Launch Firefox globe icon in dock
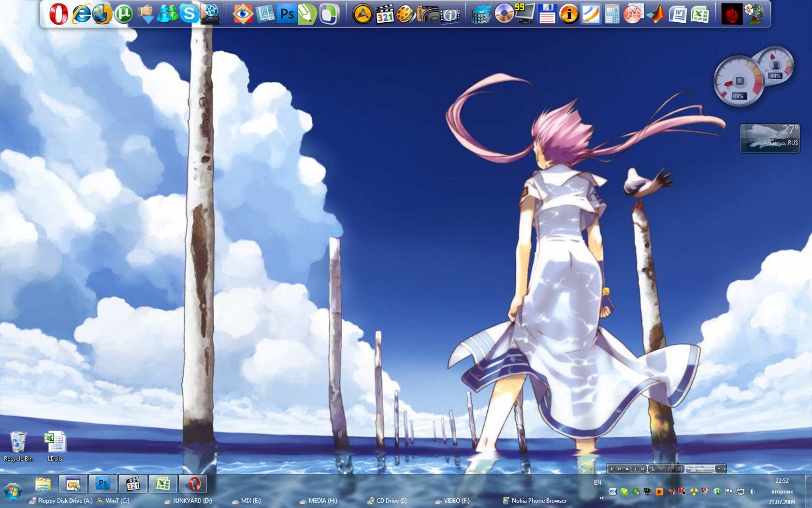This screenshot has height=508, width=812. [x=102, y=14]
